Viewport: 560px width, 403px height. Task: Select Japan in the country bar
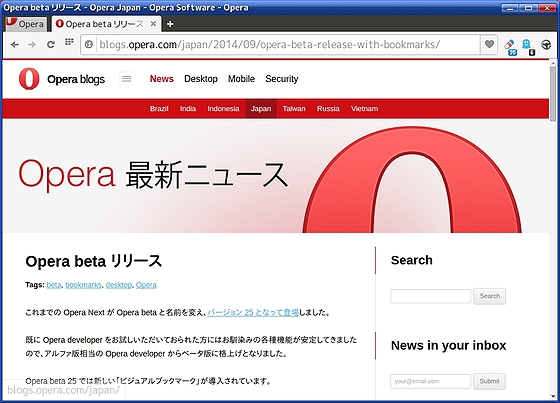261,109
